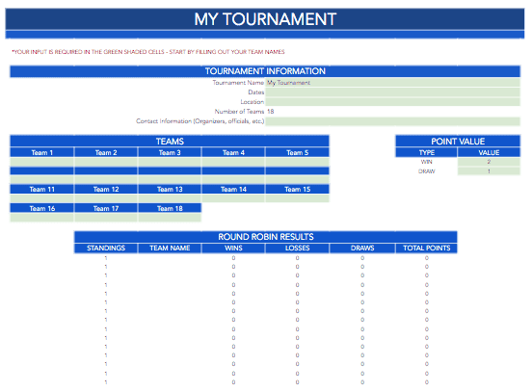Select the WIN point value cell
The width and height of the screenshot is (532, 392).
pos(489,162)
